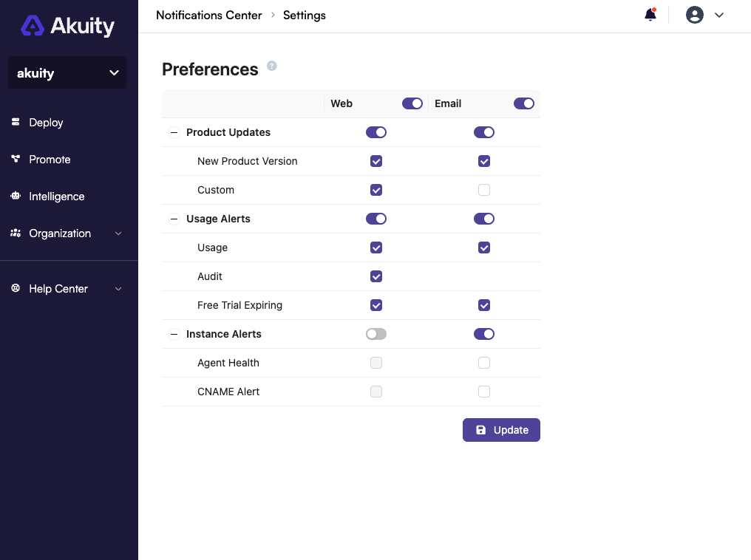
Task: Disable the global Email toggle in header
Action: pyautogui.click(x=523, y=103)
